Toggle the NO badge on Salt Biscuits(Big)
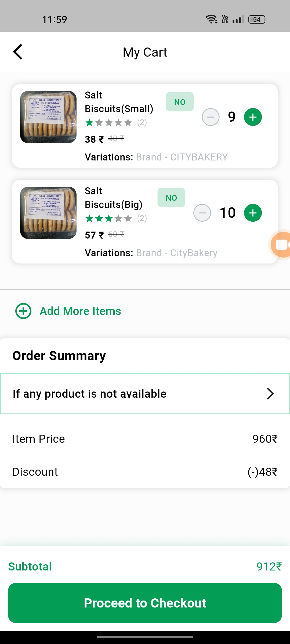 pos(171,197)
